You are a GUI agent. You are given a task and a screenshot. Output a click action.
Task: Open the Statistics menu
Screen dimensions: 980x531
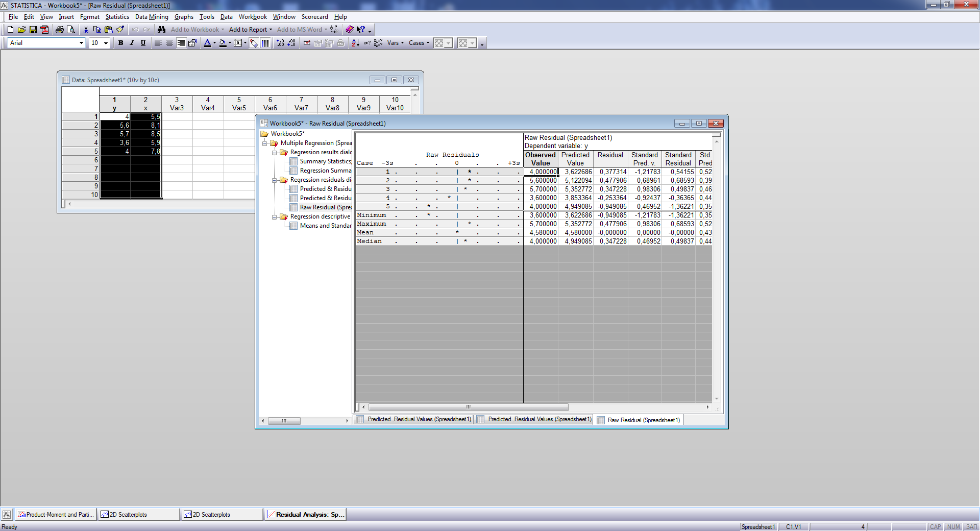(x=117, y=17)
